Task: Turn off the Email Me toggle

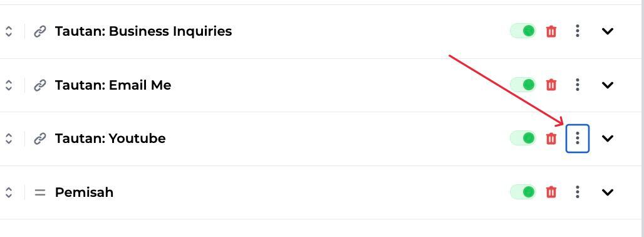Action: point(523,85)
